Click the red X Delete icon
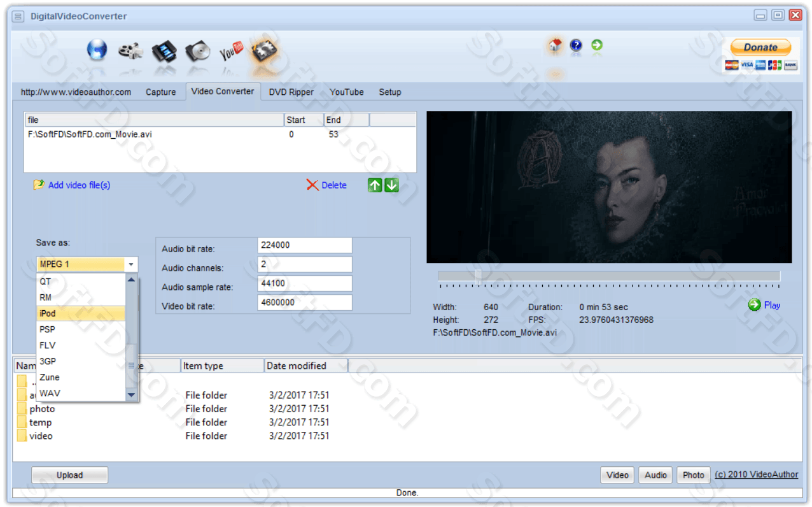812x507 pixels. coord(312,185)
